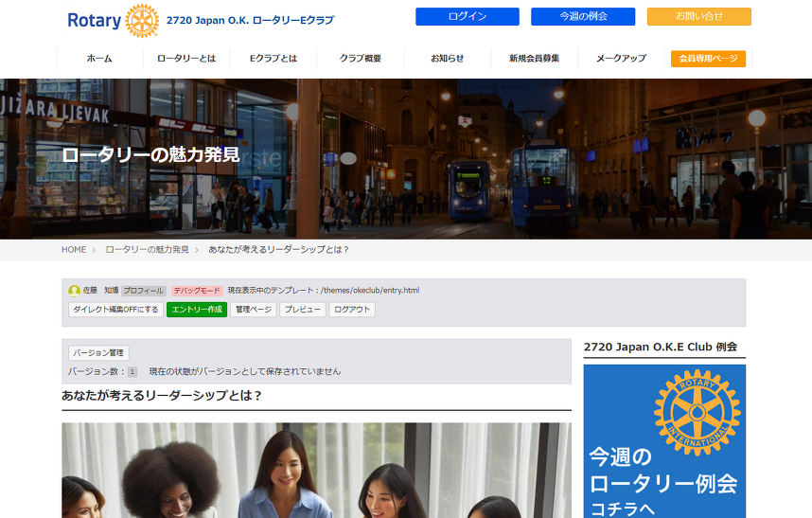Click the article photo thumbnail of women

coord(316,470)
